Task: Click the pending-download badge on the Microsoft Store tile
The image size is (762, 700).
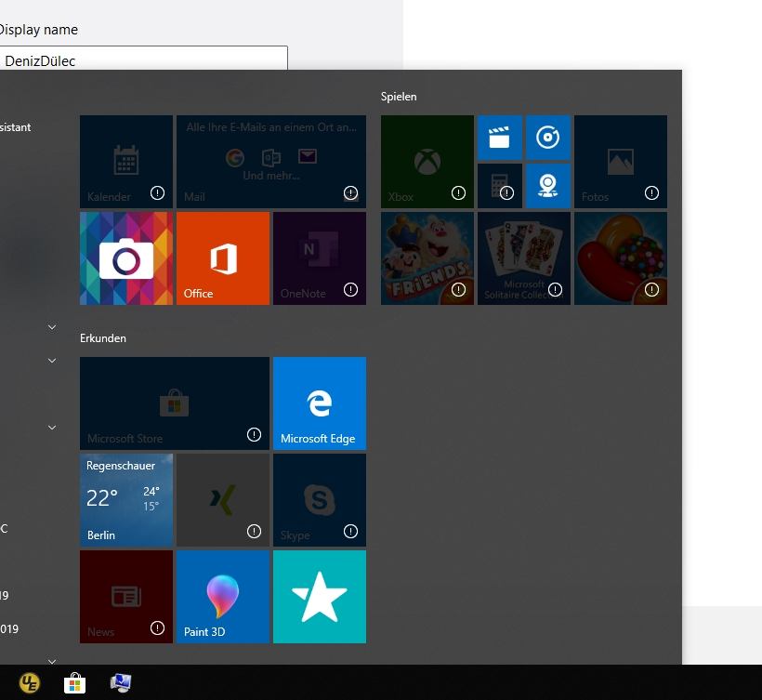Action: coord(255,434)
